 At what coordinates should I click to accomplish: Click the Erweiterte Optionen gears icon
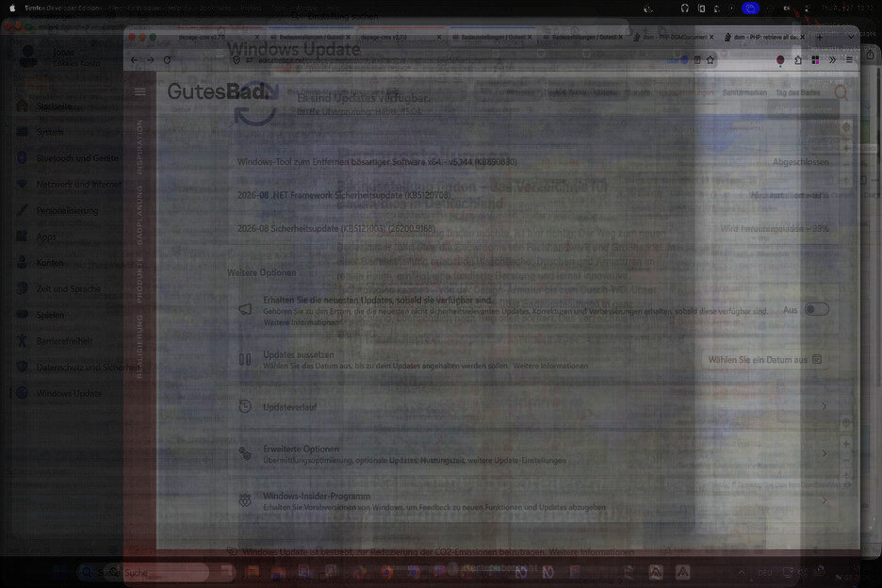tap(245, 453)
